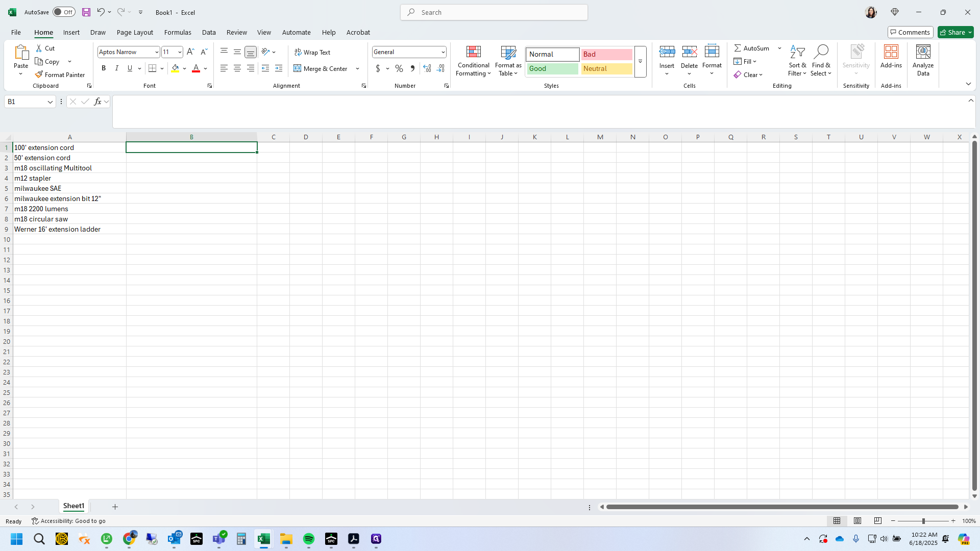Open the font name dropdown
This screenshot has height=551, width=980.
click(x=157, y=52)
